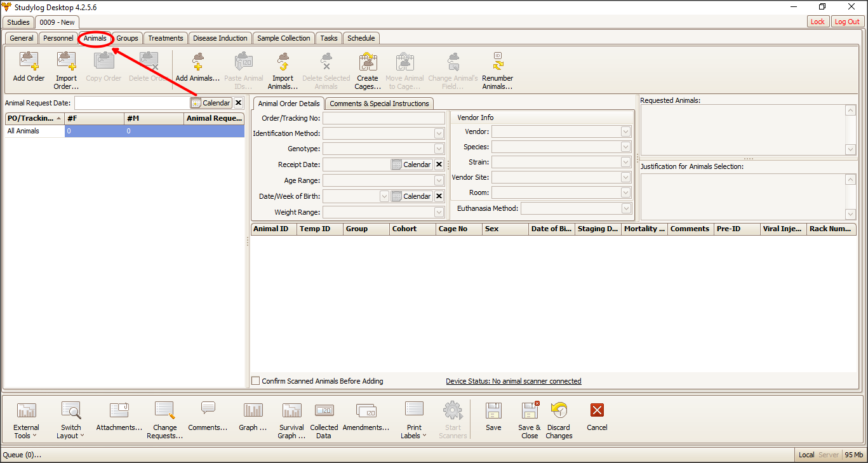Click the Save & Close icon
Viewport: 868px width, 463px height.
click(x=530, y=410)
